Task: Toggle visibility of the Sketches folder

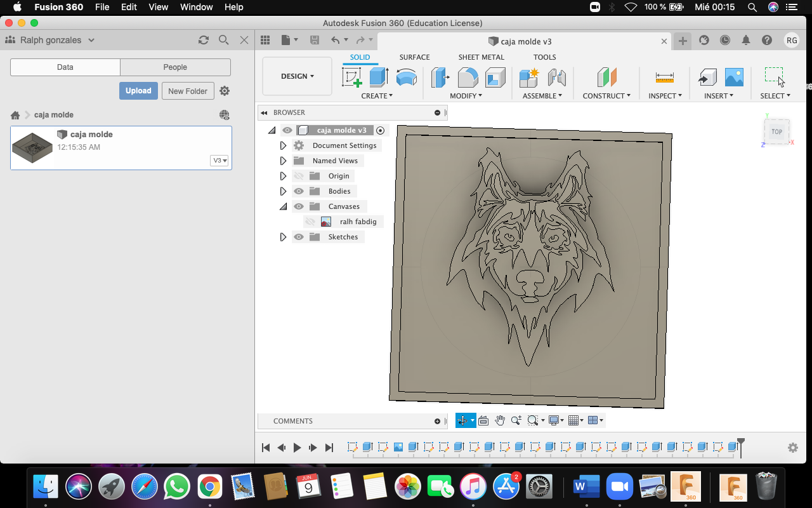Action: 299,237
